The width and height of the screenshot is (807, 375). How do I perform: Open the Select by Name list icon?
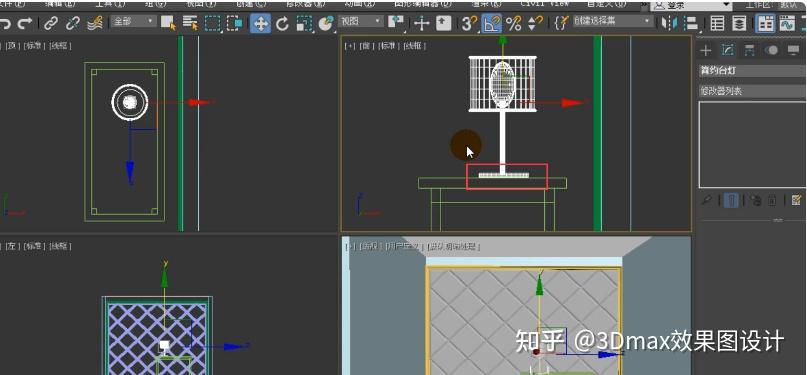tap(190, 23)
